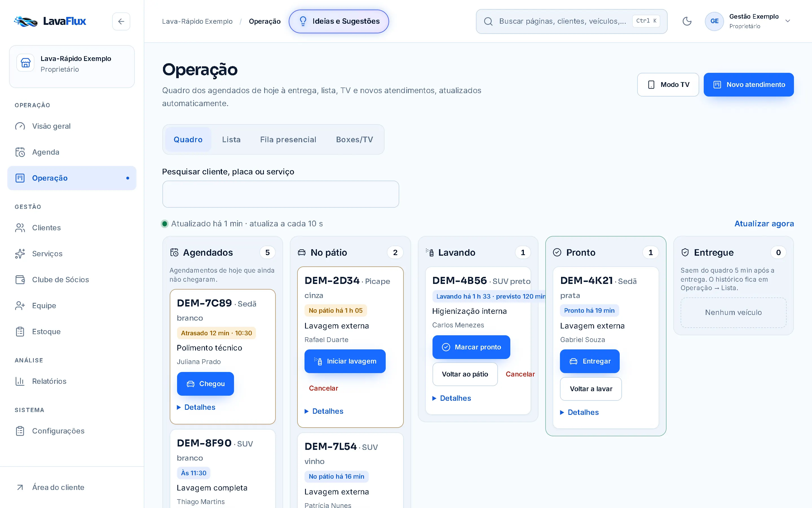Open Serviços in the sidebar
Viewport: 812px width, 508px height.
pos(72,253)
